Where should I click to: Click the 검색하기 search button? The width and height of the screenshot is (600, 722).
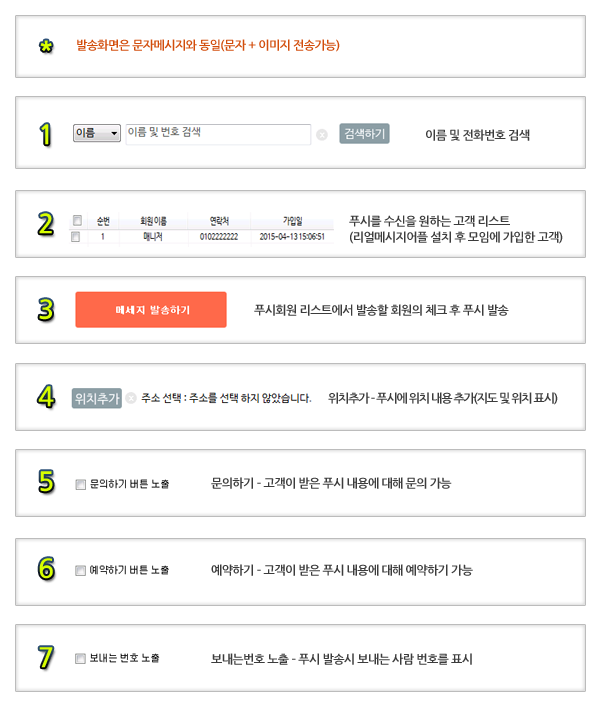click(x=364, y=134)
